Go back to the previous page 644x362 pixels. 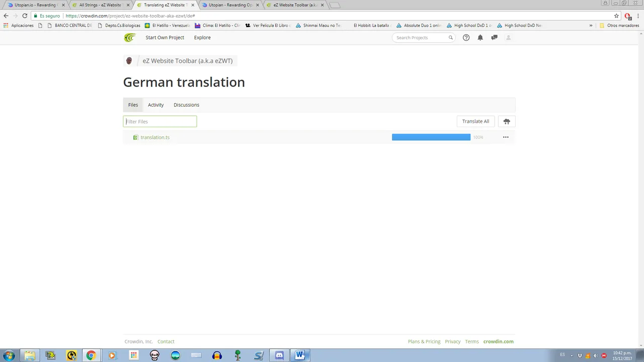[x=6, y=16]
